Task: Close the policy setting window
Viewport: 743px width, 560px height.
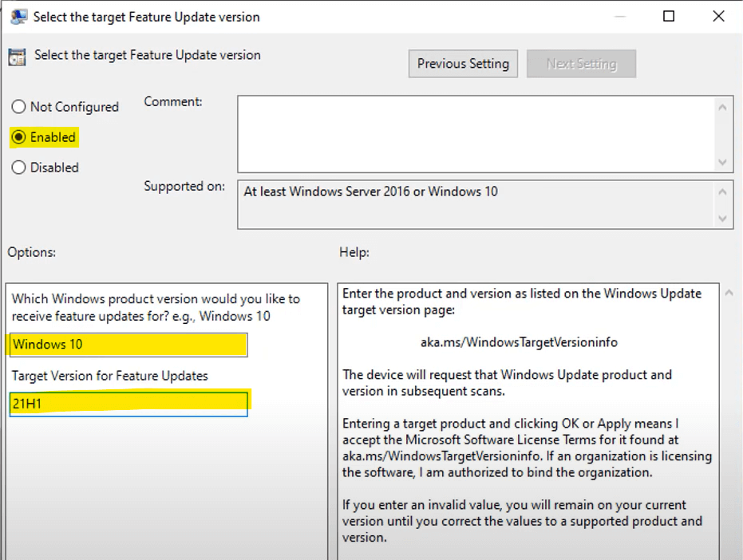Action: tap(718, 17)
